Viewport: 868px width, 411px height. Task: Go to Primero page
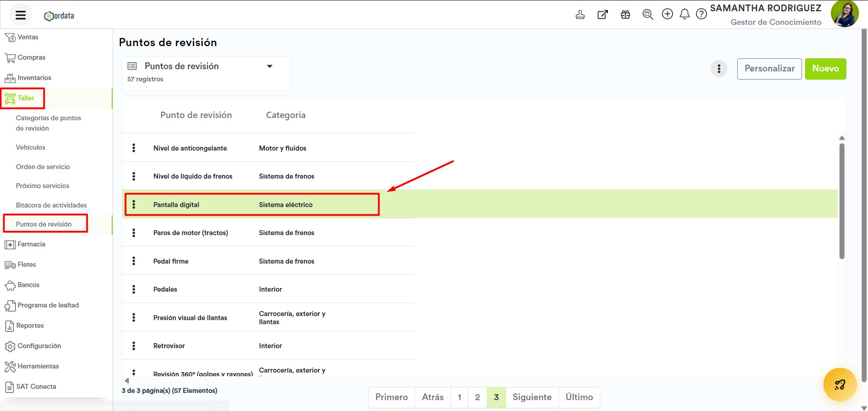click(x=392, y=397)
